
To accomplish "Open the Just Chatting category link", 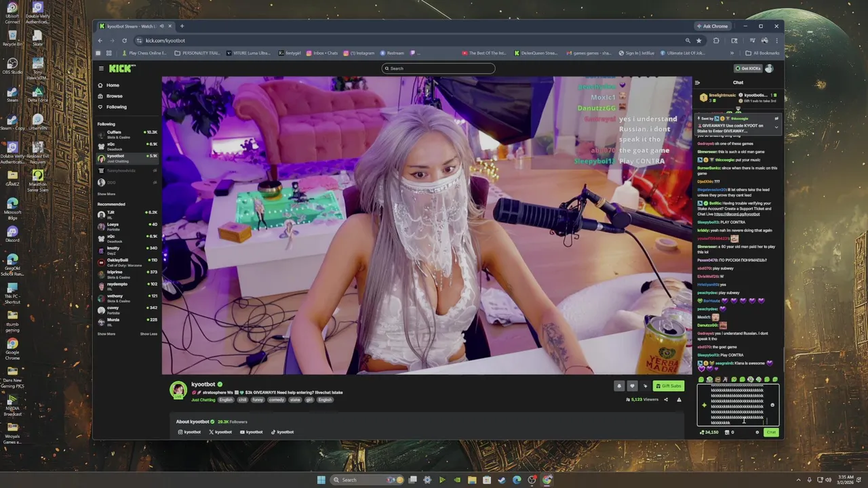I will (x=203, y=400).
